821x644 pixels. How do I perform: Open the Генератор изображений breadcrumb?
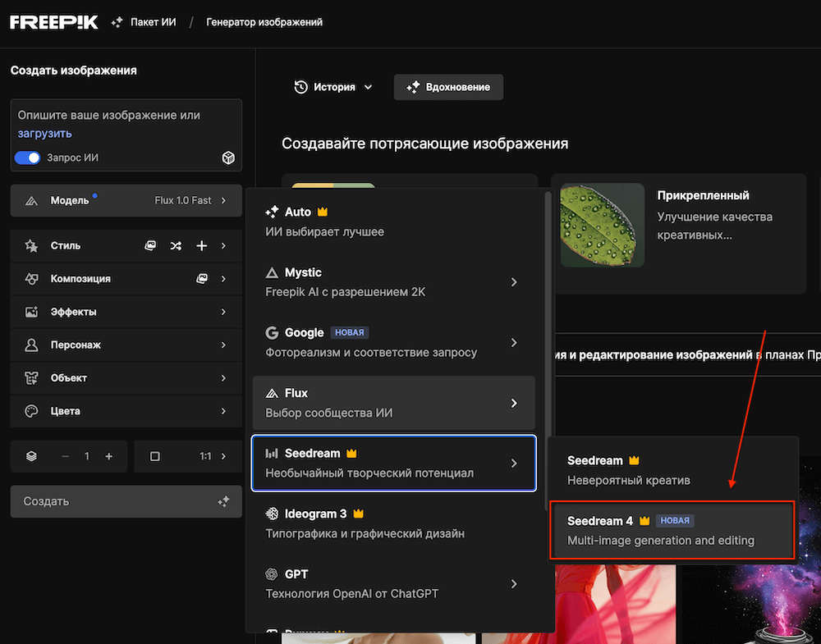coord(264,22)
